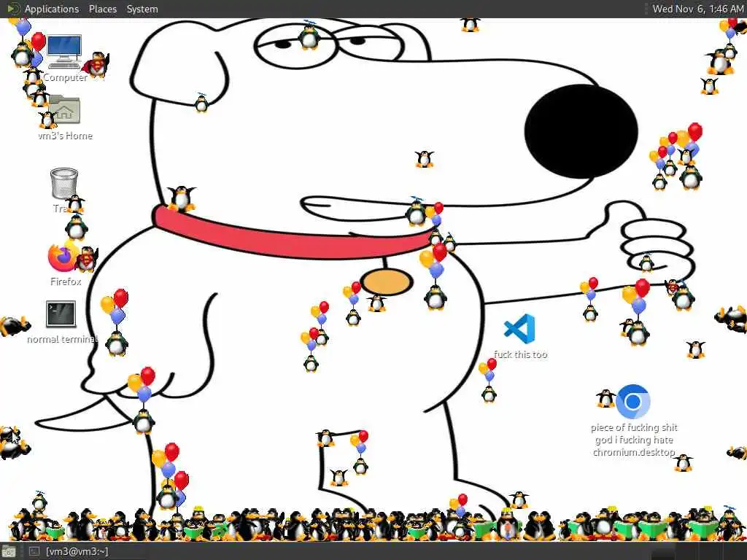The image size is (747, 560).
Task: Select the Firefox desktop icon
Action: [63, 257]
